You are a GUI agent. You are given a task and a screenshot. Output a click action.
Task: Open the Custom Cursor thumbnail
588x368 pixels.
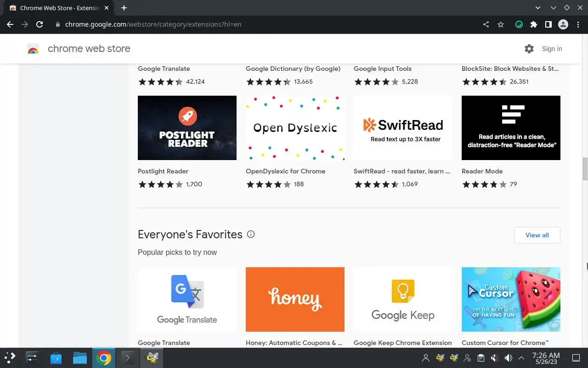point(511,299)
